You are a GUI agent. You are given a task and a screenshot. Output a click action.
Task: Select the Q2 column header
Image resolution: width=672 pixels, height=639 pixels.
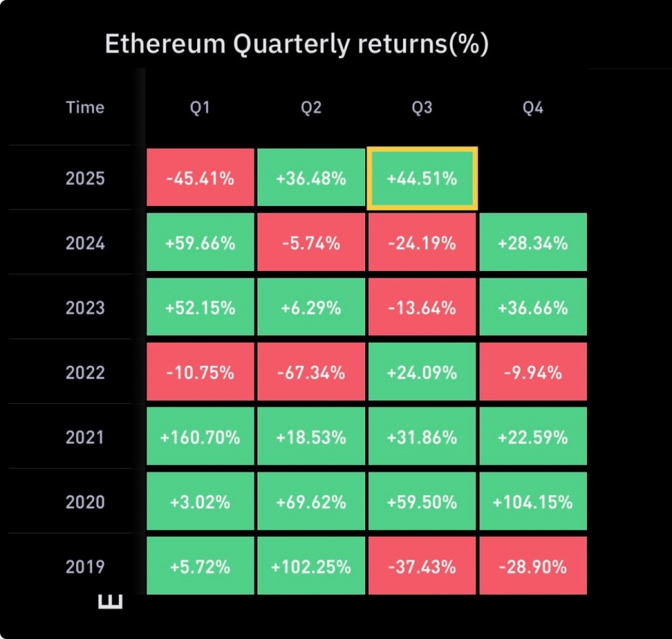[311, 107]
